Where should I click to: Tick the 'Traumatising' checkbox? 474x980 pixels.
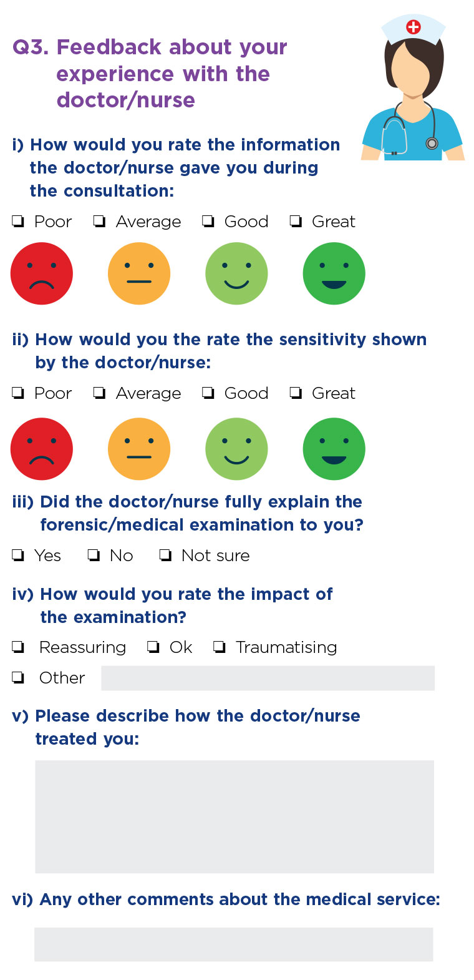219,647
